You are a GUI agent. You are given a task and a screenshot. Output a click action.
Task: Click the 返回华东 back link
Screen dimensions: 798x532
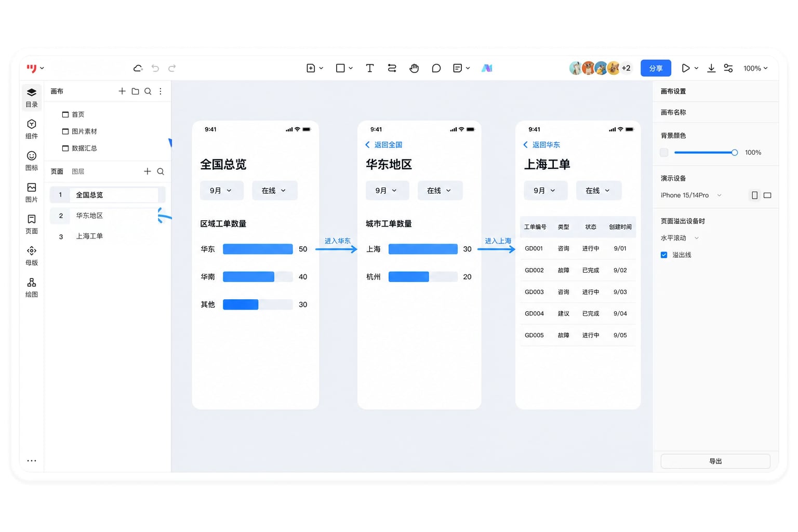coord(541,145)
